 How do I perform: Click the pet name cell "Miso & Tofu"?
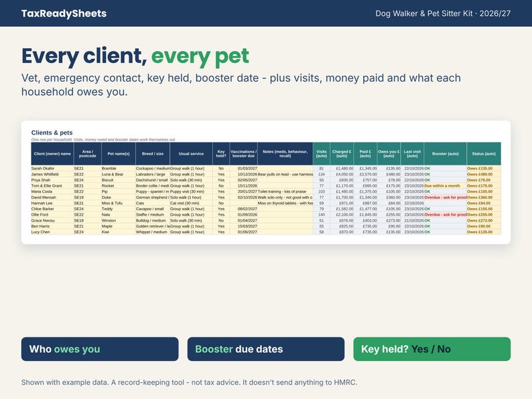[x=119, y=203]
